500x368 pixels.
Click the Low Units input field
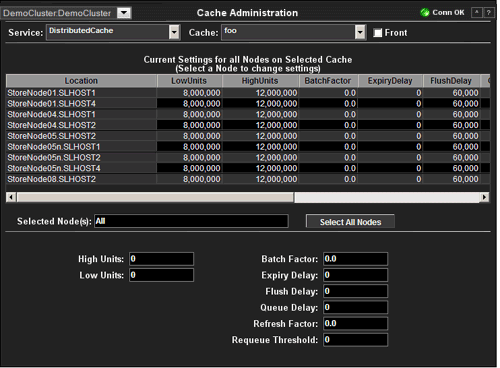click(x=161, y=275)
